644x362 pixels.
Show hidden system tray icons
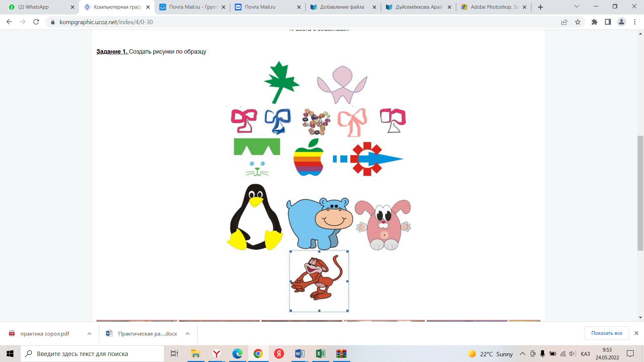[x=523, y=354]
